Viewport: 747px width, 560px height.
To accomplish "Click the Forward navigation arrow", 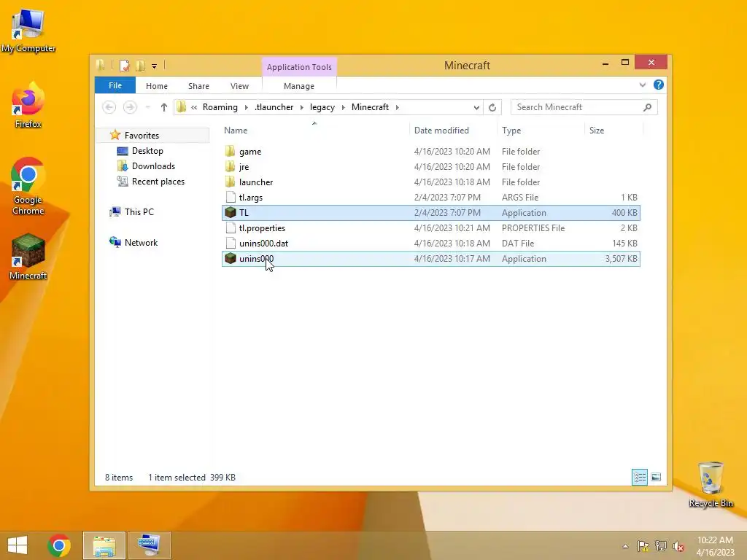I will click(130, 107).
